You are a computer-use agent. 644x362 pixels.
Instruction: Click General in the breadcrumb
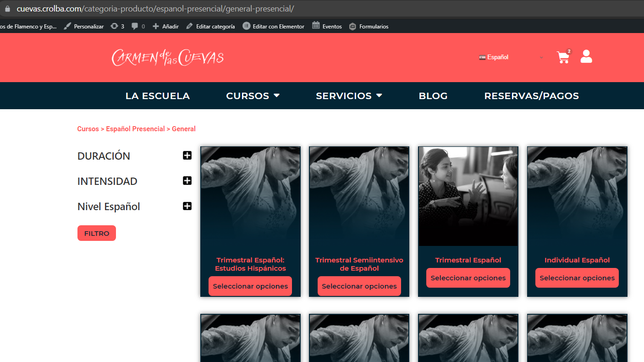(184, 129)
